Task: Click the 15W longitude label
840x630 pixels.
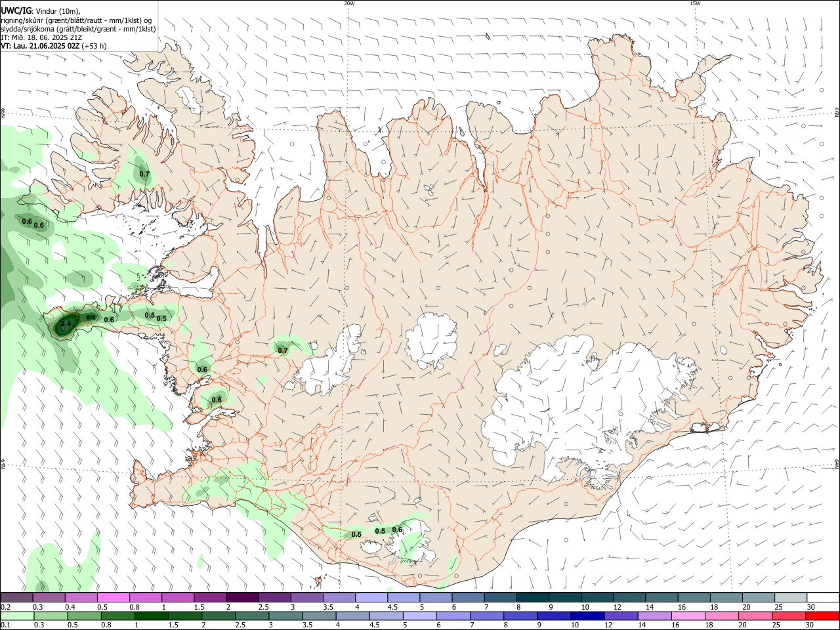Action: [x=695, y=3]
